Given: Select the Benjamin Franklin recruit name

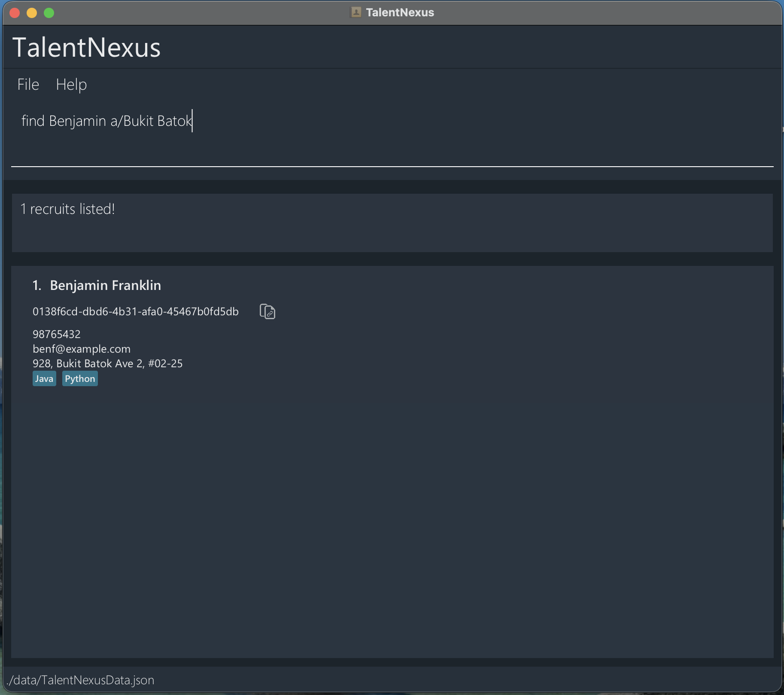Looking at the screenshot, I should coord(105,285).
